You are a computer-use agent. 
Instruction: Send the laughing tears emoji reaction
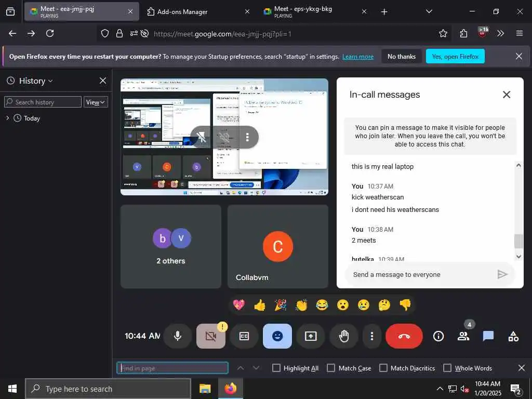pos(322,304)
